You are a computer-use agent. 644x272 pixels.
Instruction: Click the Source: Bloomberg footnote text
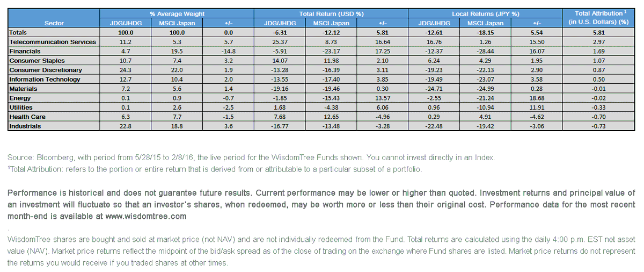pyautogui.click(x=251, y=158)
